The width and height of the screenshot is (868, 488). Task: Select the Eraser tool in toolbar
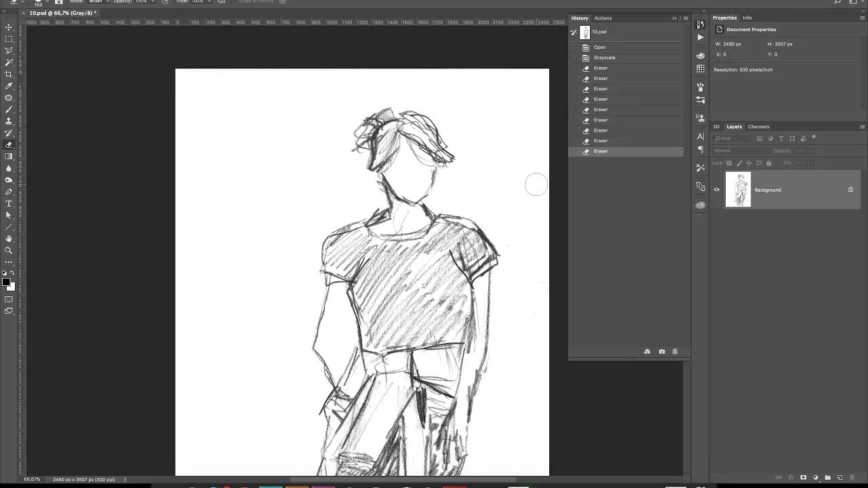tap(9, 144)
